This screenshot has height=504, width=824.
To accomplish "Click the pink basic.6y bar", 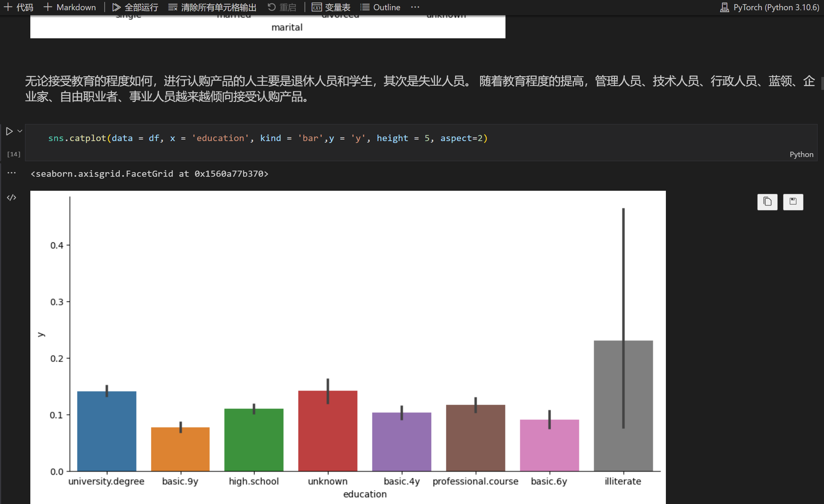I will click(549, 445).
